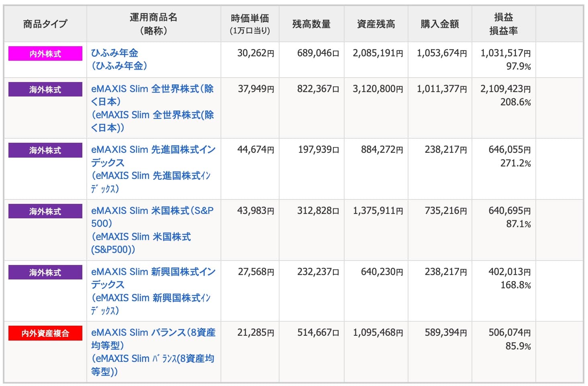
Task: Select the 87.1% profit rate
Action: [518, 224]
